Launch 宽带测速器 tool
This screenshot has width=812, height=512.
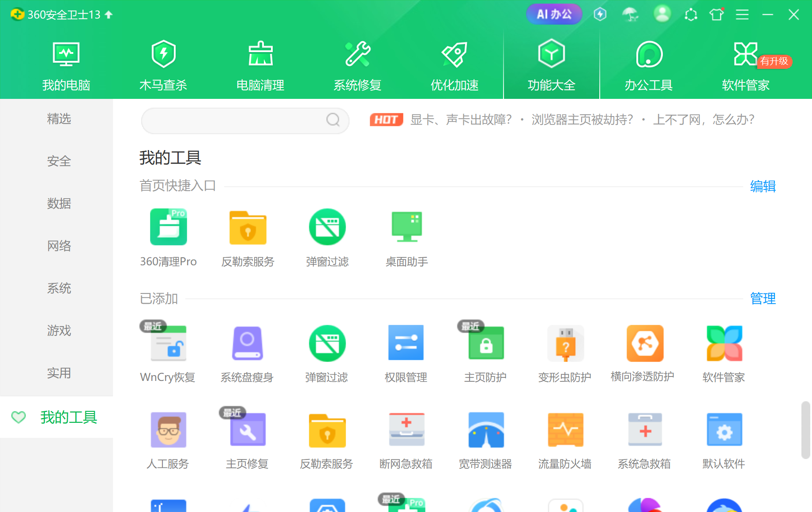(x=486, y=430)
